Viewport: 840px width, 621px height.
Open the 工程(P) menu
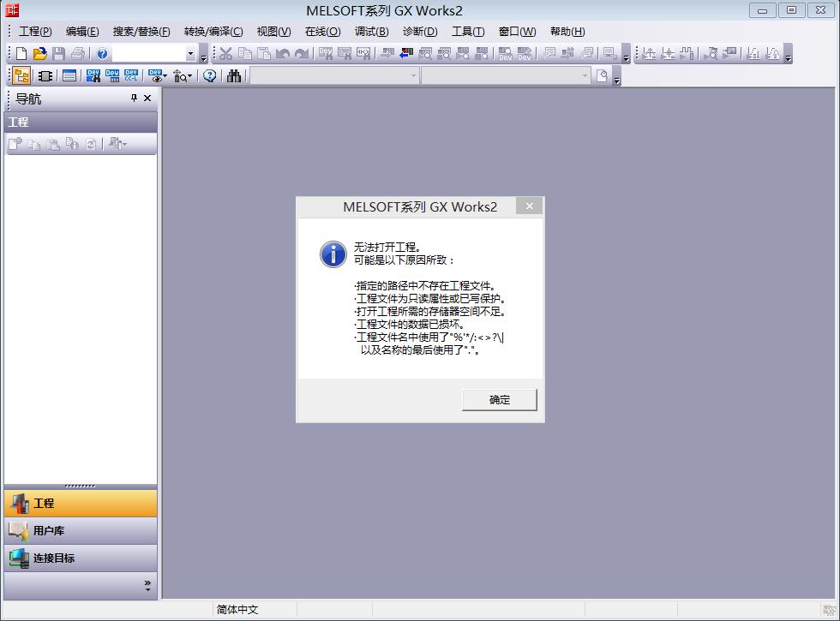point(35,32)
